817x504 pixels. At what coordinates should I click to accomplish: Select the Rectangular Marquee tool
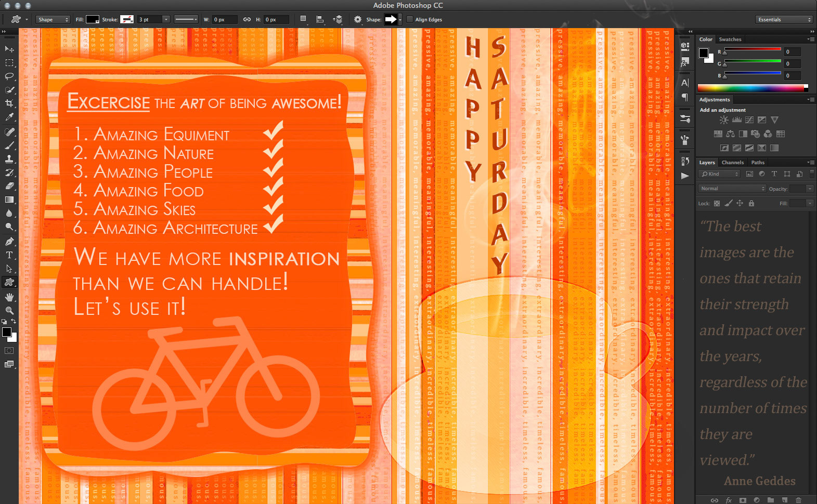coord(9,63)
